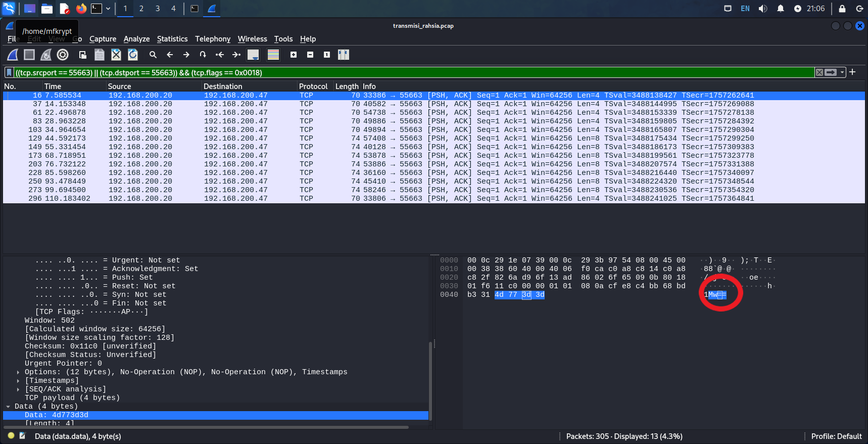Expand the Options (12 bytes) tree node
The width and height of the screenshot is (868, 444).
pos(19,372)
